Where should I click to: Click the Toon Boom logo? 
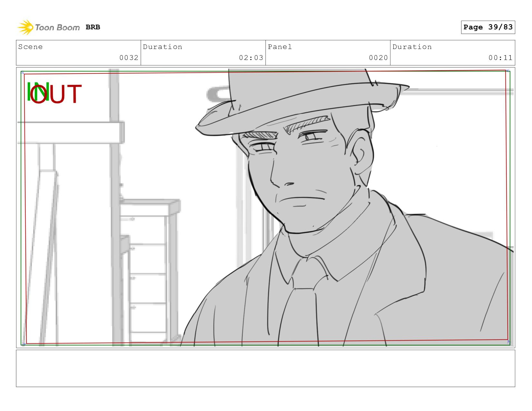coord(48,27)
